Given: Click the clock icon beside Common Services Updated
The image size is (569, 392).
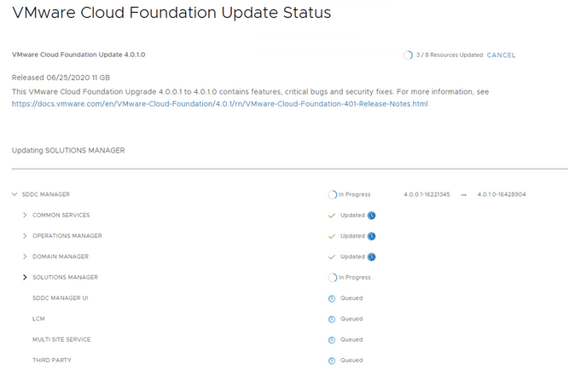Looking at the screenshot, I should tap(372, 215).
